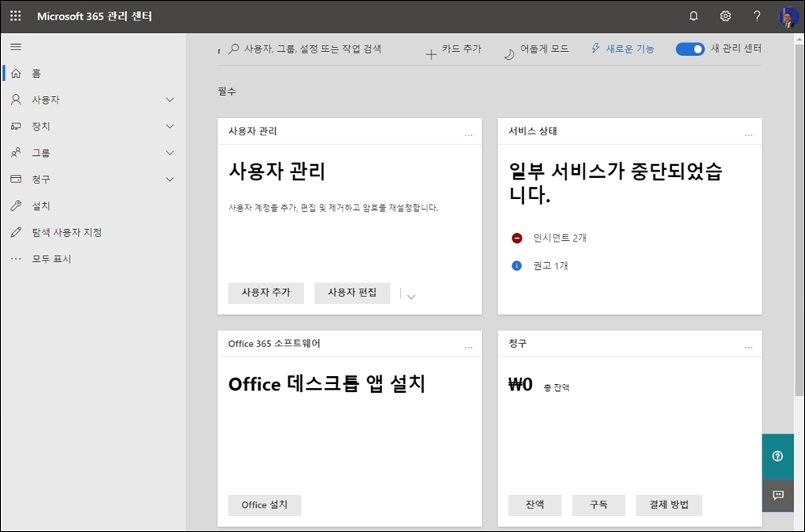Enable 어둡게 모드 label
The width and height of the screenshot is (805, 532).
coord(544,49)
